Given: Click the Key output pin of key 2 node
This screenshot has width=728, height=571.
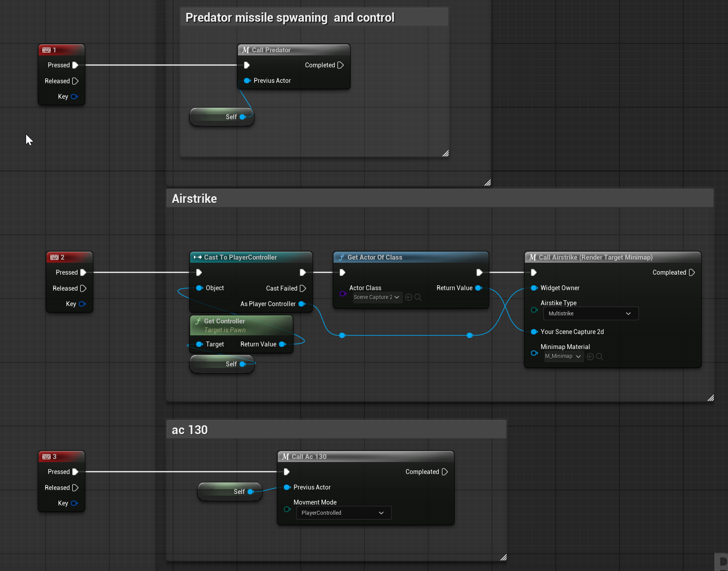Looking at the screenshot, I should coord(82,304).
